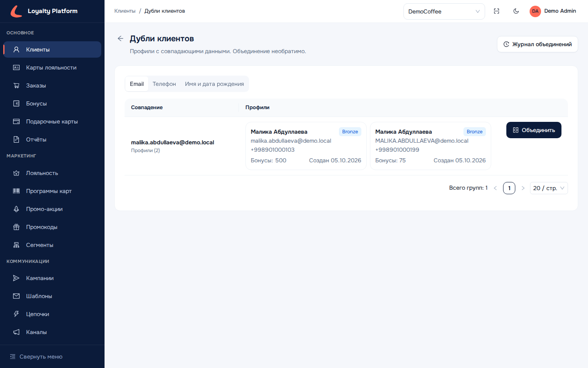Open Заказы in the sidebar menu
588x368 pixels.
click(52, 85)
